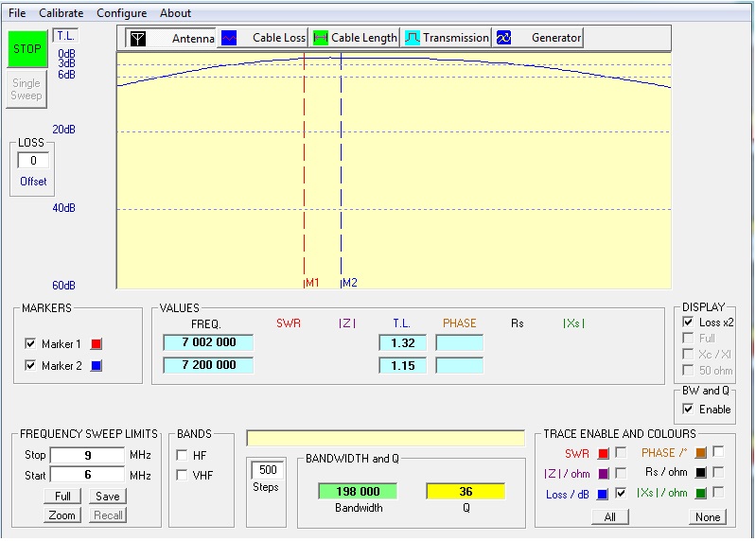
Task: Disable the Loss x2 display checkbox
Action: click(688, 323)
